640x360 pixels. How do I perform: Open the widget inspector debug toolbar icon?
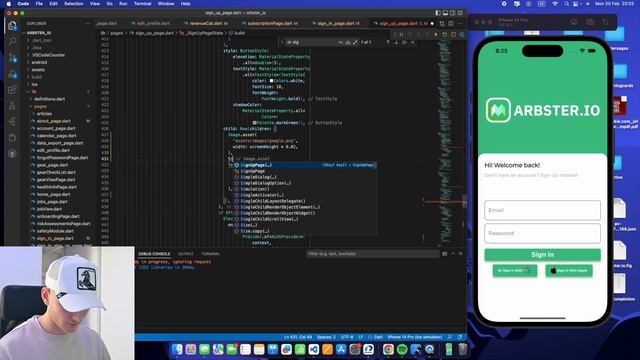(x=462, y=34)
